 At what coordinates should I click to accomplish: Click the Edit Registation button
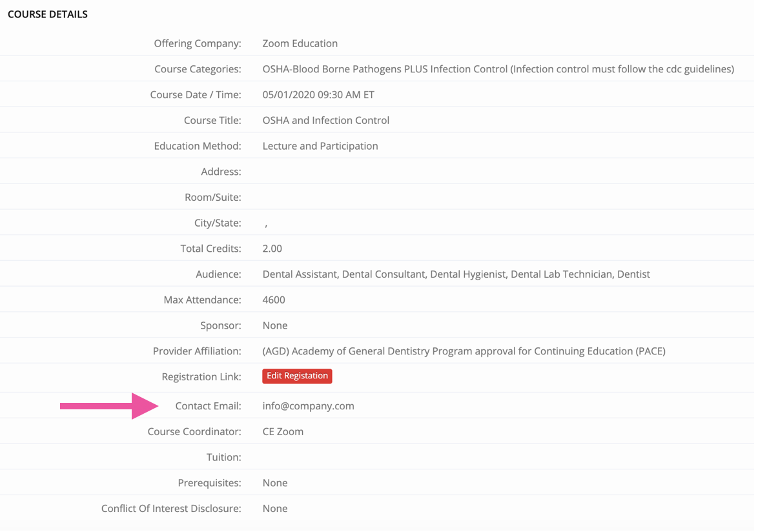tap(297, 376)
